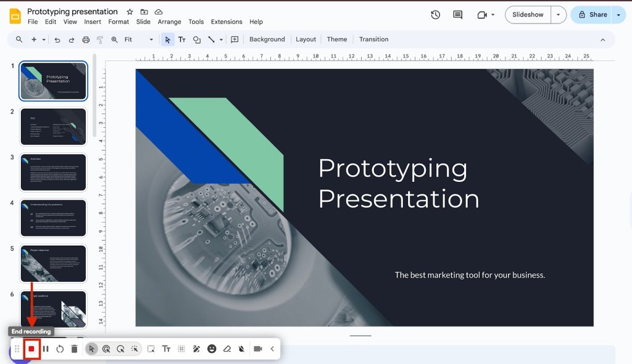Image resolution: width=632 pixels, height=364 pixels.
Task: Add a comment from the toolbar
Action: 235,39
